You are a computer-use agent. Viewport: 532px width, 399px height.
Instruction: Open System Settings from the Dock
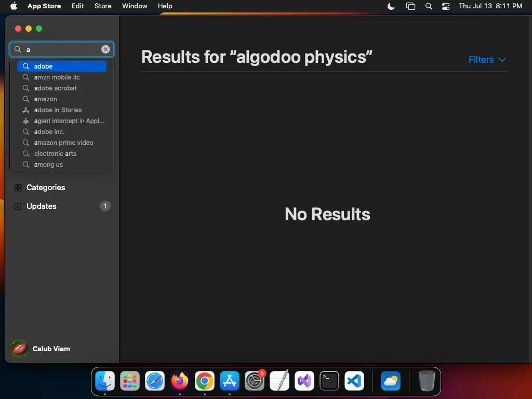coord(255,381)
